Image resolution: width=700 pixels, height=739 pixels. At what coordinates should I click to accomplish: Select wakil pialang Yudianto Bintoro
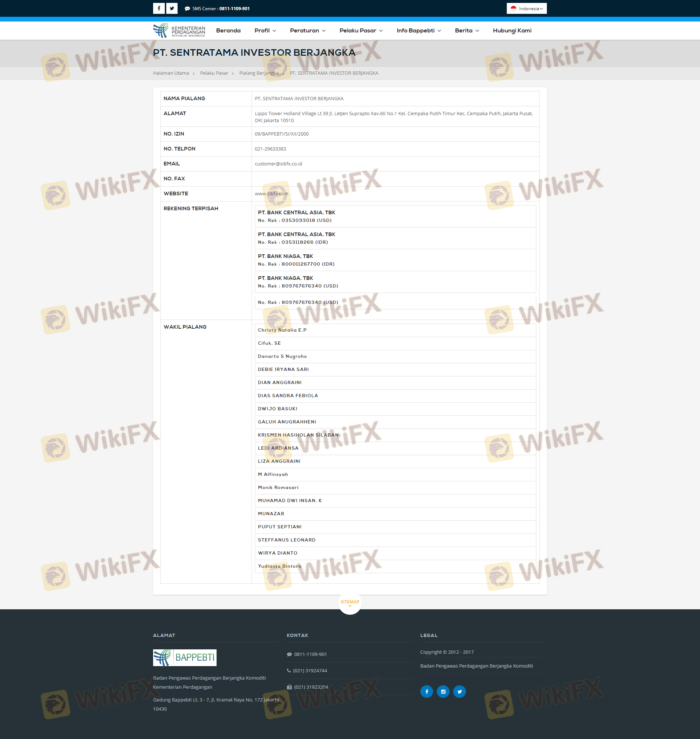[x=395, y=566]
